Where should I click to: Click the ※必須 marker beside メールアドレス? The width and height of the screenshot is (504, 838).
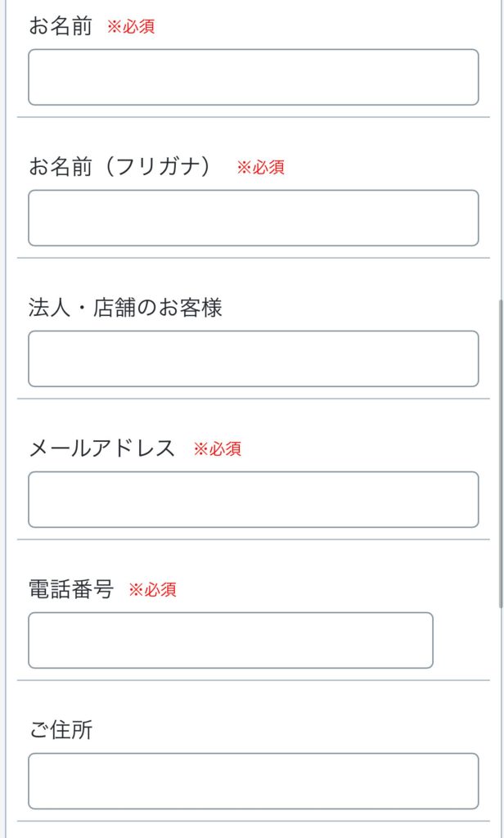tap(217, 449)
